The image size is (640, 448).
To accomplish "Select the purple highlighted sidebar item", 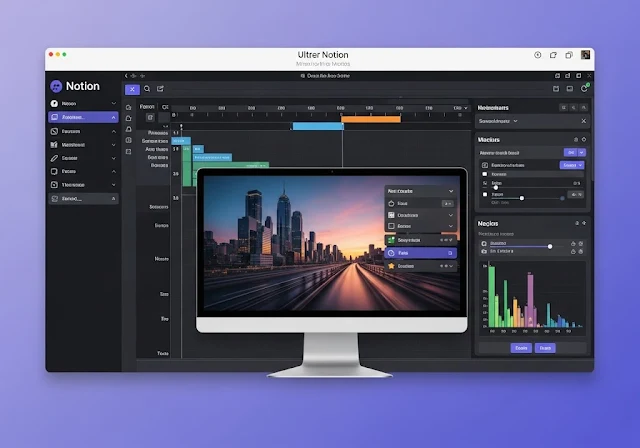I will tap(83, 117).
